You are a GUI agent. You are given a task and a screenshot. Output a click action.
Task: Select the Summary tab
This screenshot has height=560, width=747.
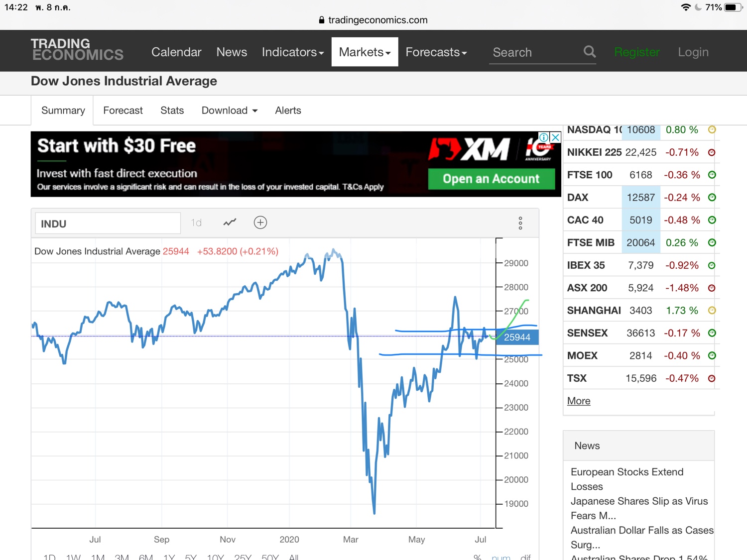coord(63,111)
